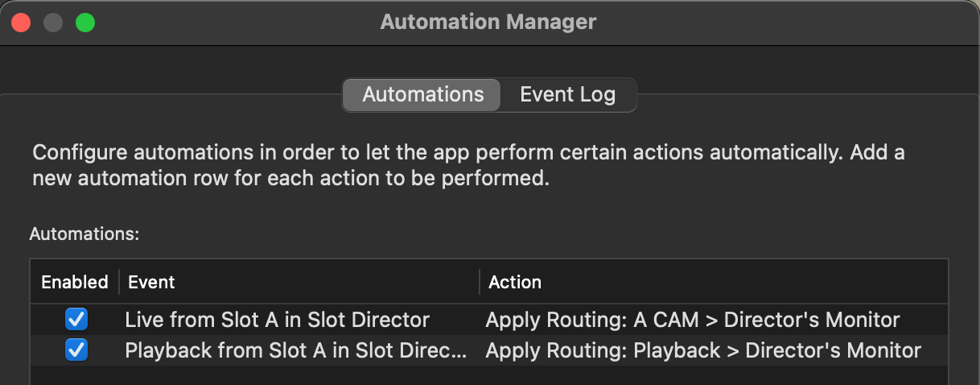Uncheck the Playback from Slot A automation

76,350
